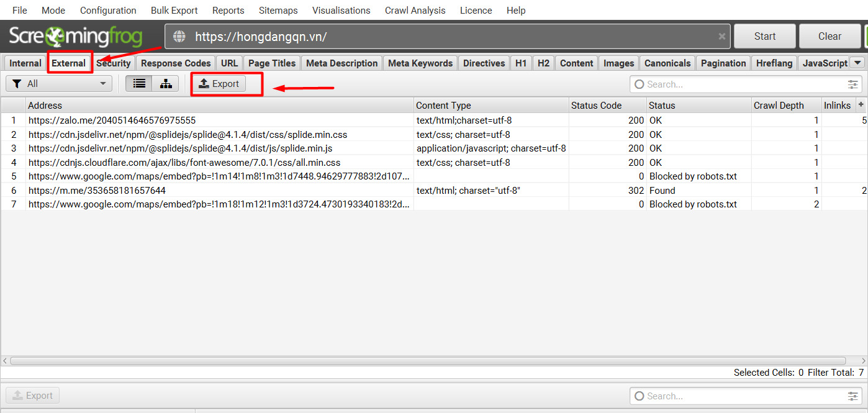Viewport: 868px width, 413px height.
Task: Open the Configuration menu
Action: click(x=108, y=11)
